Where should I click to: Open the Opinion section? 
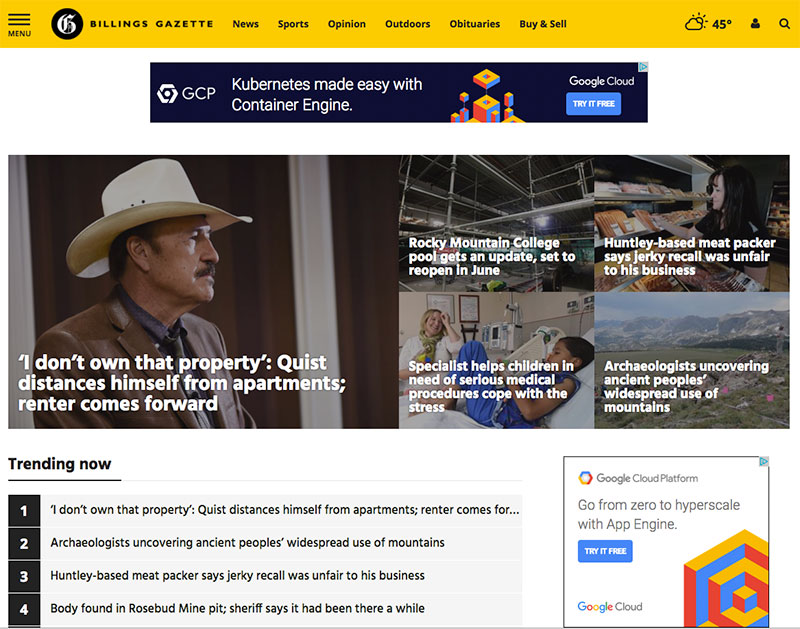coord(347,24)
